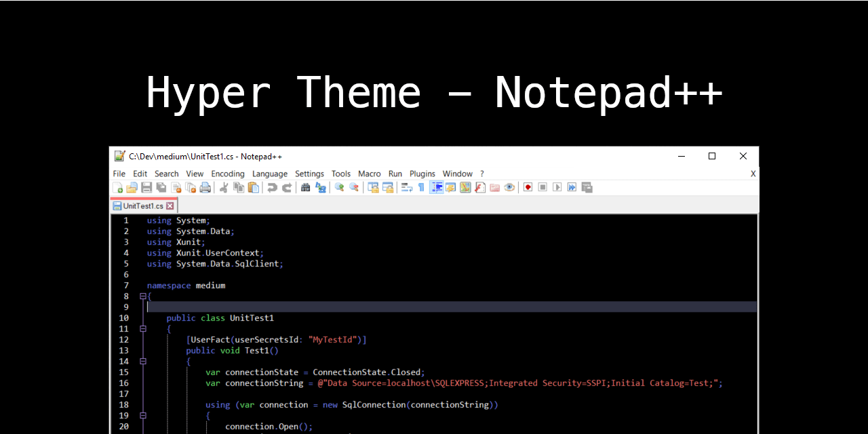The height and width of the screenshot is (434, 868).
Task: Collapse the namespace fold at line 8
Action: (x=142, y=296)
